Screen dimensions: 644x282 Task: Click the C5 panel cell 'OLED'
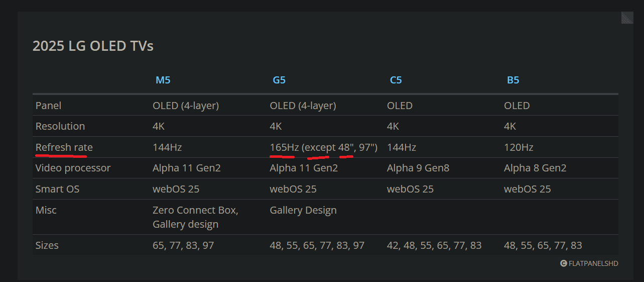[x=400, y=106]
